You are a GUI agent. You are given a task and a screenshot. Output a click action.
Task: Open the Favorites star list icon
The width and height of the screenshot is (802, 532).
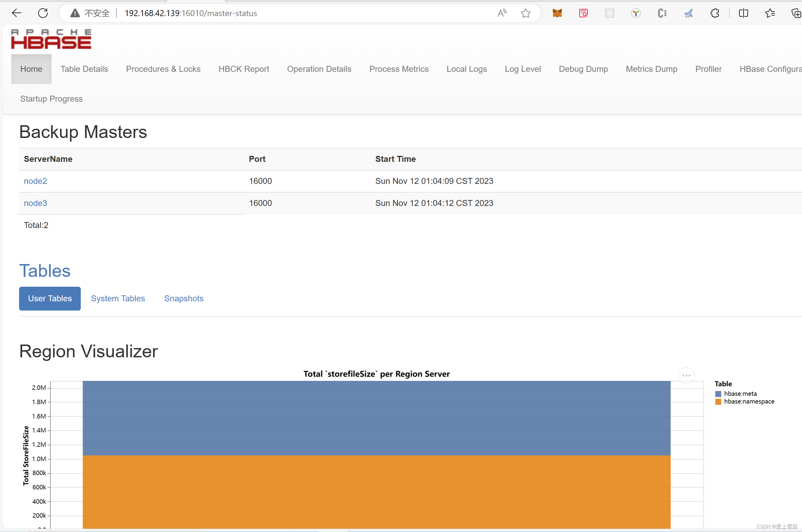770,13
